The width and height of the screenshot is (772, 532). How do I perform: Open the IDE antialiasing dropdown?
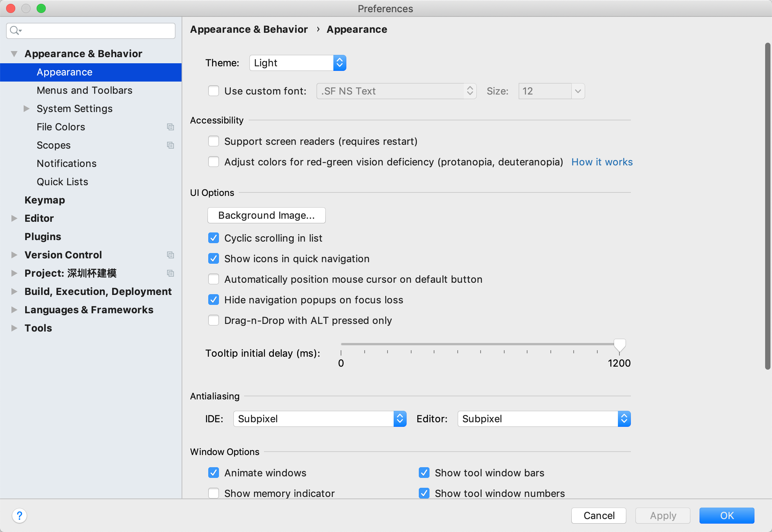pos(319,418)
